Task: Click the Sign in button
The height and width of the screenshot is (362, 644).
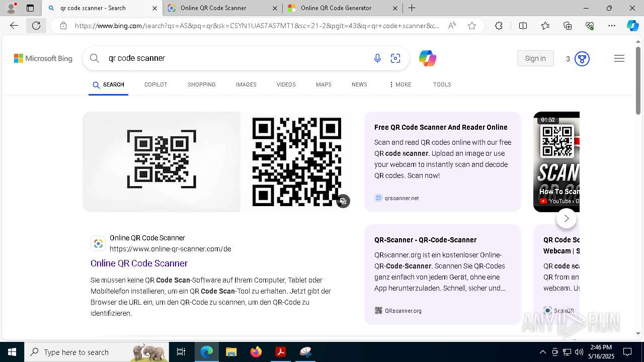Action: tap(535, 58)
